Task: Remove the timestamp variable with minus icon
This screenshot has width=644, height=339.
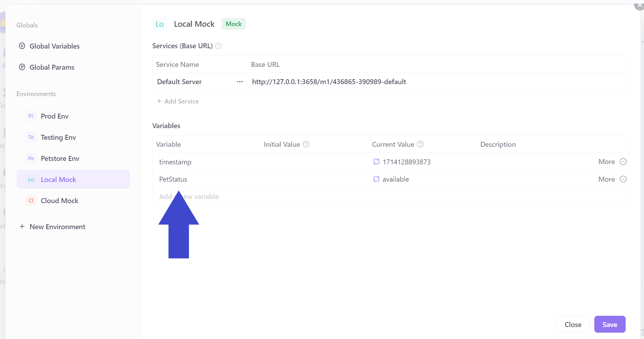Action: pyautogui.click(x=623, y=162)
